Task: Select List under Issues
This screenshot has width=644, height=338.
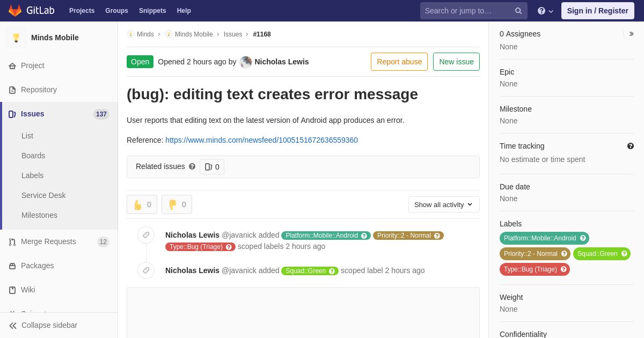Action: click(x=27, y=136)
